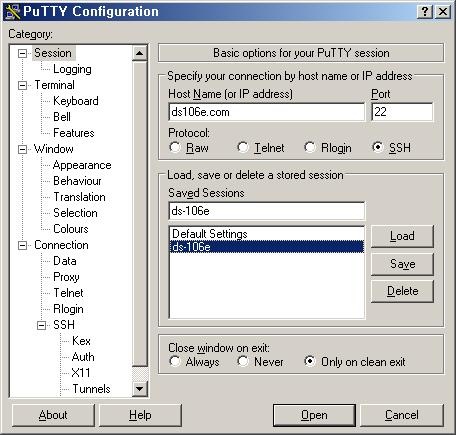Click the Port input field
The height and width of the screenshot is (435, 456).
(x=402, y=112)
